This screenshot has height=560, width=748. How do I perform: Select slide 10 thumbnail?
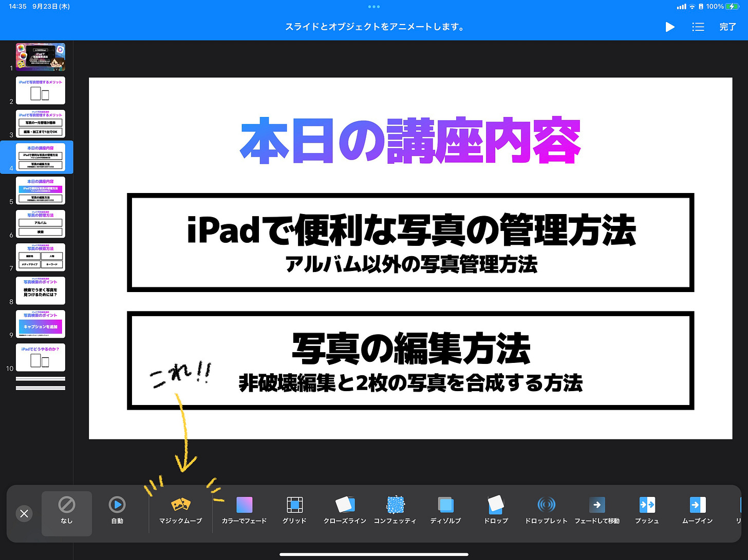pos(41,357)
